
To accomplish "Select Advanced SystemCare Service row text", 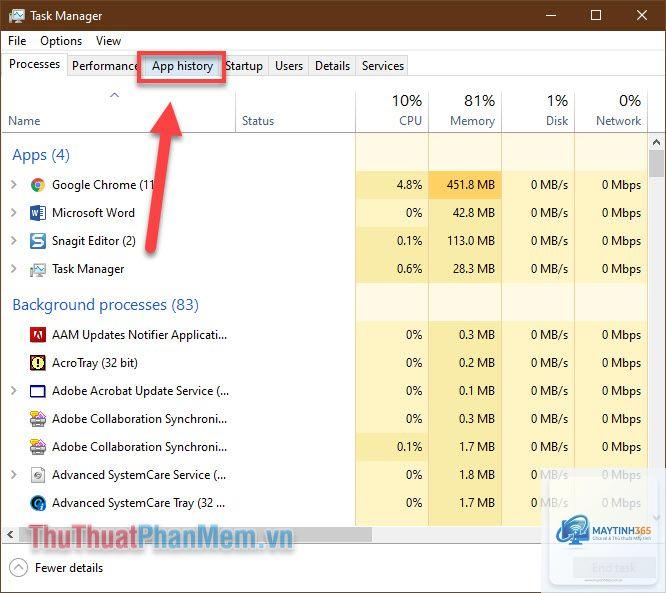I will (139, 475).
